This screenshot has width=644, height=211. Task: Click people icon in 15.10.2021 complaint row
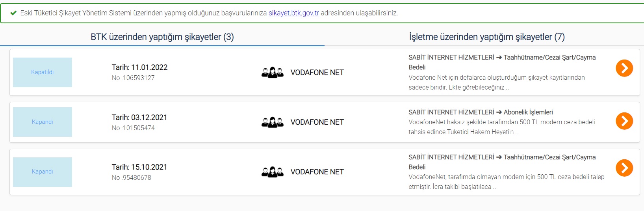click(272, 172)
